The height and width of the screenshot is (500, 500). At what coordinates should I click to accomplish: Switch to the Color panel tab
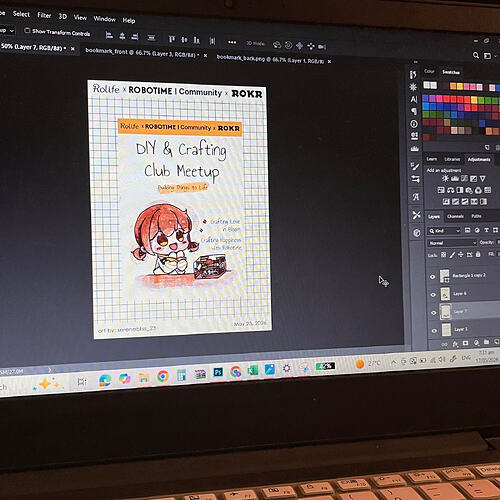[x=429, y=71]
